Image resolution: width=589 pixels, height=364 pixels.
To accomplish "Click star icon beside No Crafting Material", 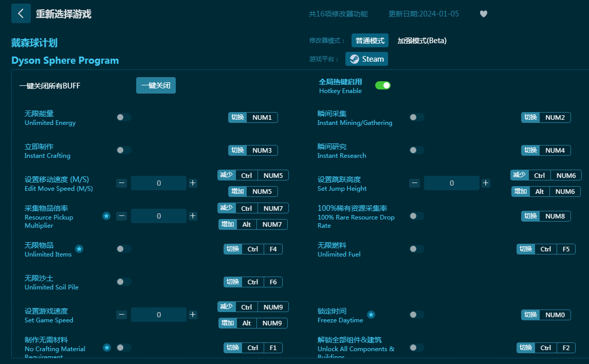I will tap(107, 348).
